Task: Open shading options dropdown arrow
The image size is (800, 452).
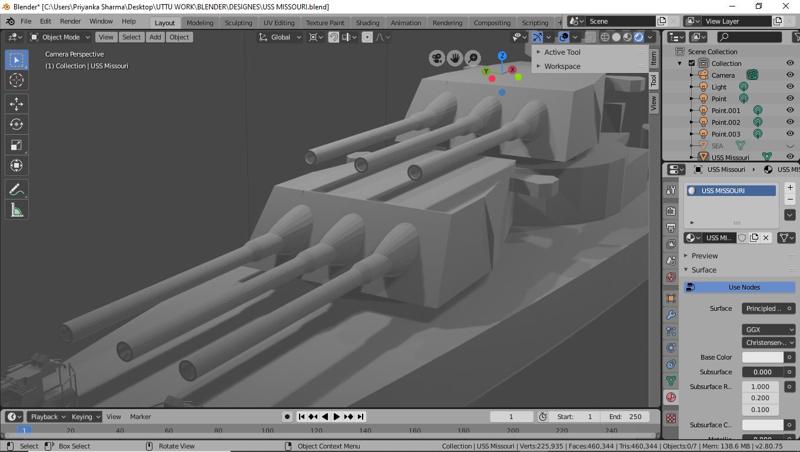Action: click(x=650, y=37)
